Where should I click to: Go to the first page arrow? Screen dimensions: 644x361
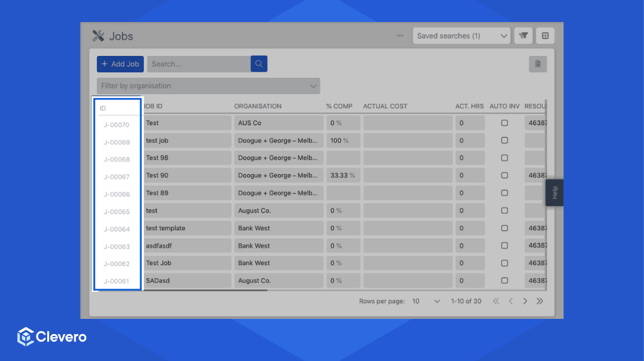[496, 301]
